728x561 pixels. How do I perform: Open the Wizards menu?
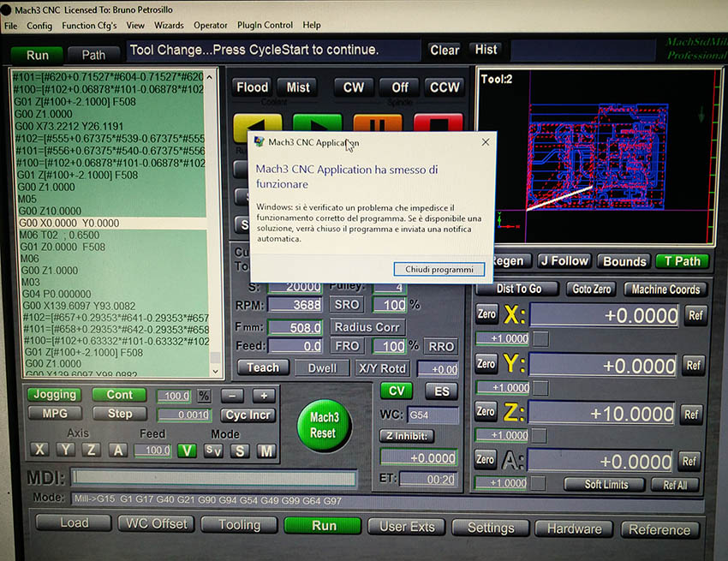[x=169, y=26]
